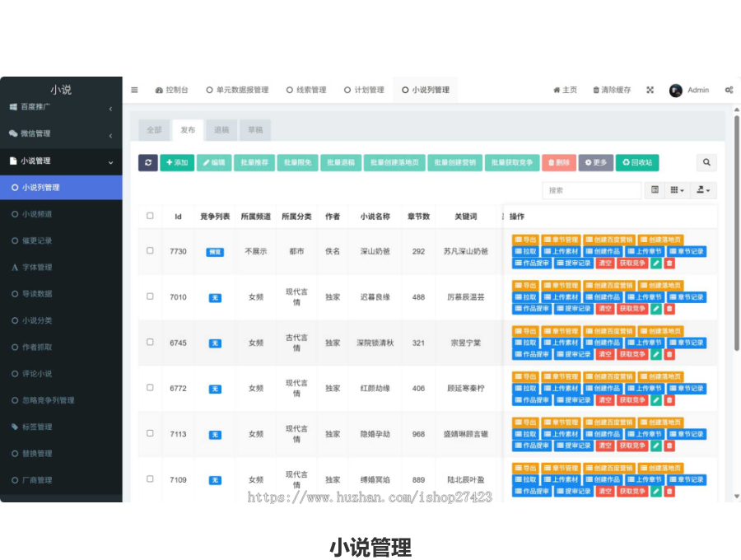The image size is (741, 560).
Task: Click the 批量推荐 button
Action: pyautogui.click(x=254, y=162)
